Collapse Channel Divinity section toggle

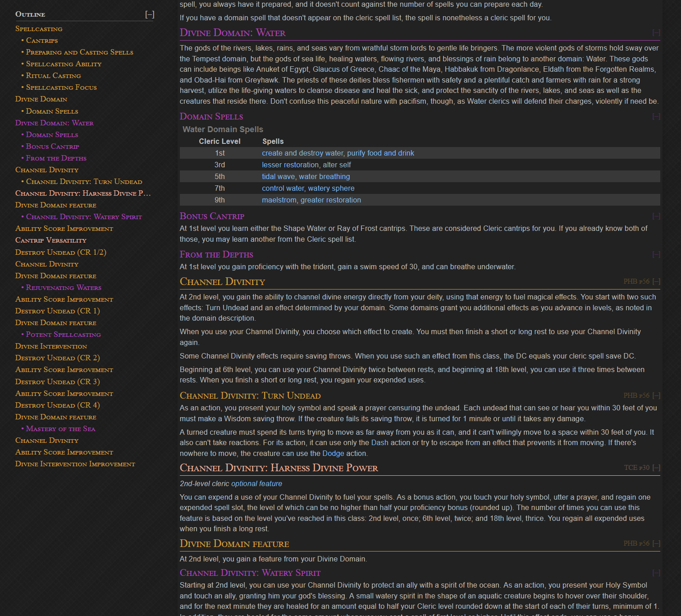pos(656,281)
